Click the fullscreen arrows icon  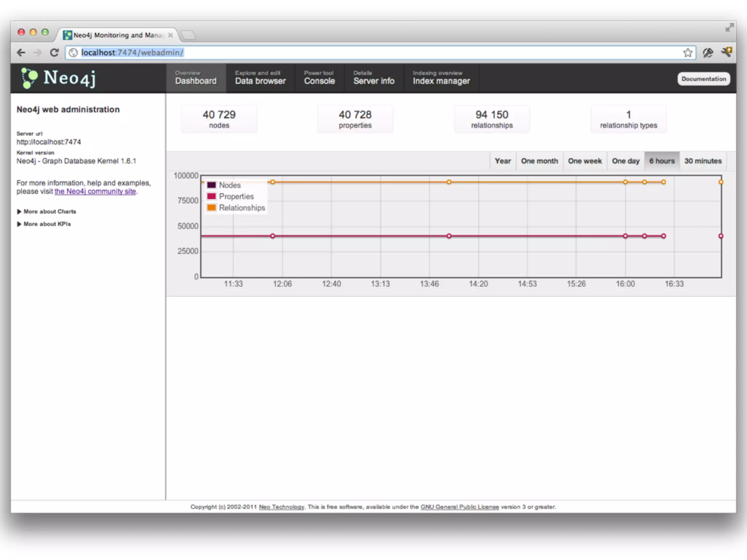729,28
